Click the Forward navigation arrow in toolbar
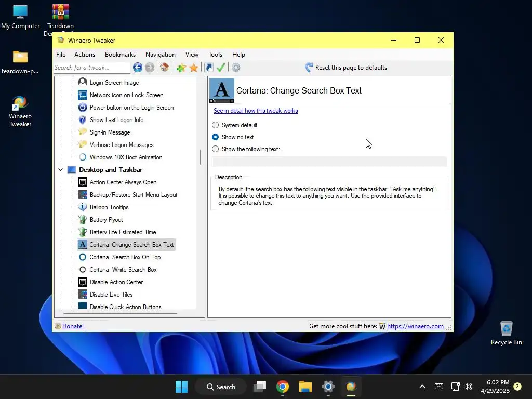This screenshot has width=532, height=399. [x=150, y=68]
